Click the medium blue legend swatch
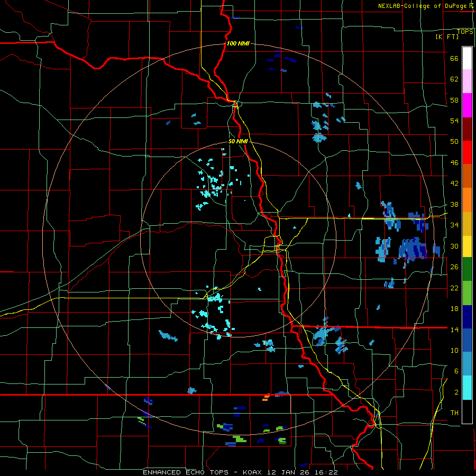 pyautogui.click(x=467, y=340)
